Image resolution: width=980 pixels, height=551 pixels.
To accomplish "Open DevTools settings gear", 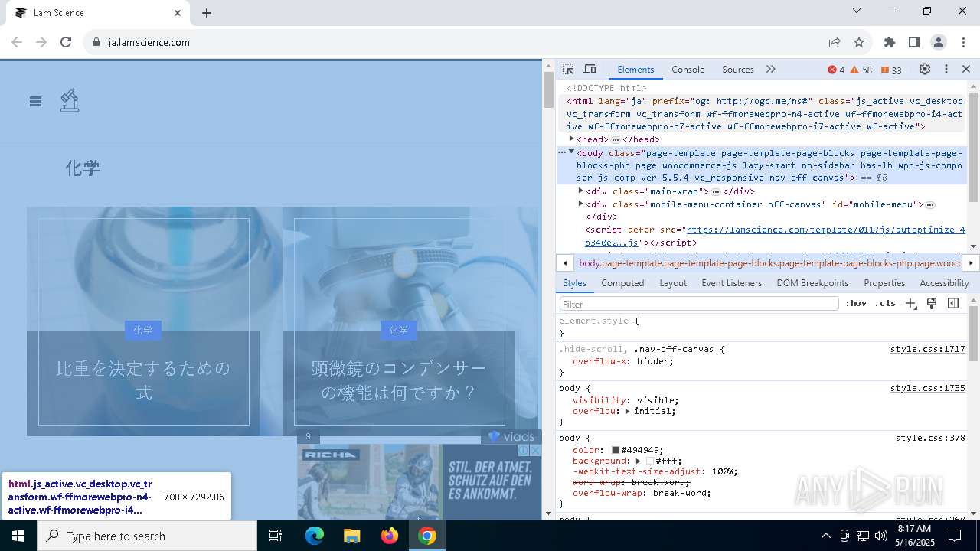I will click(x=925, y=69).
